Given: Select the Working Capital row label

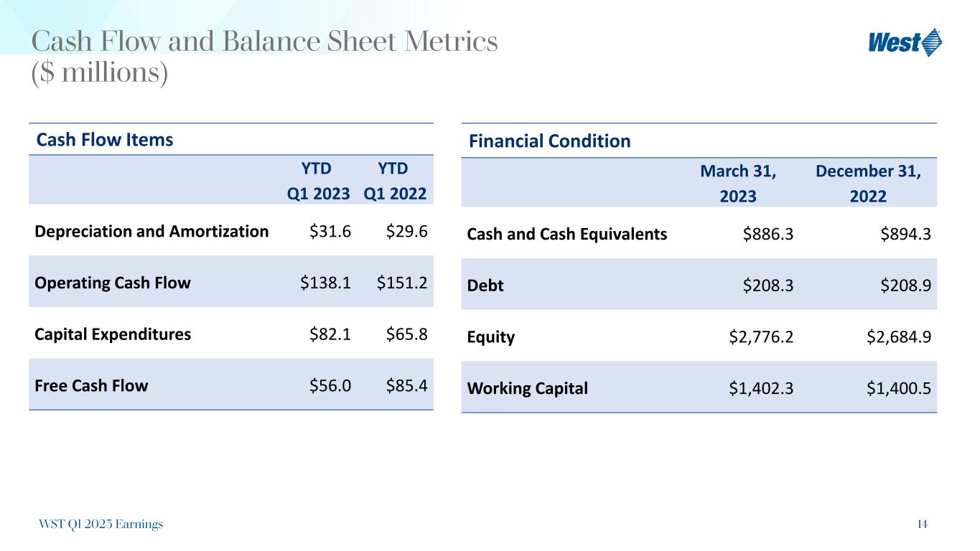Looking at the screenshot, I should [x=527, y=389].
